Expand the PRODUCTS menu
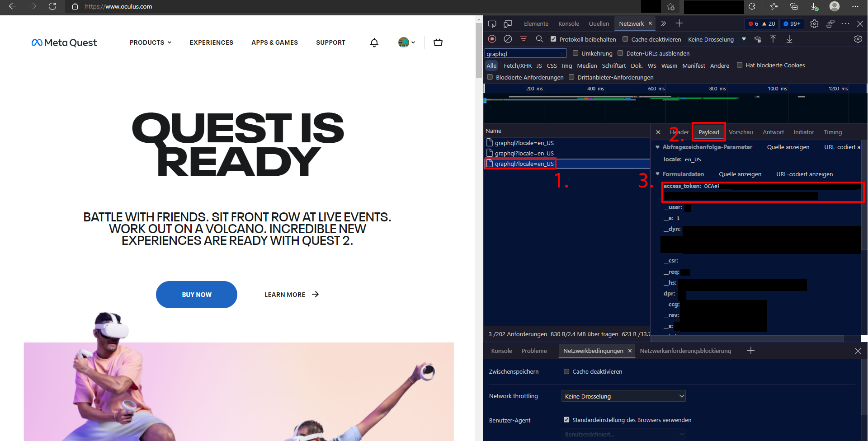The width and height of the screenshot is (868, 441). click(x=151, y=42)
